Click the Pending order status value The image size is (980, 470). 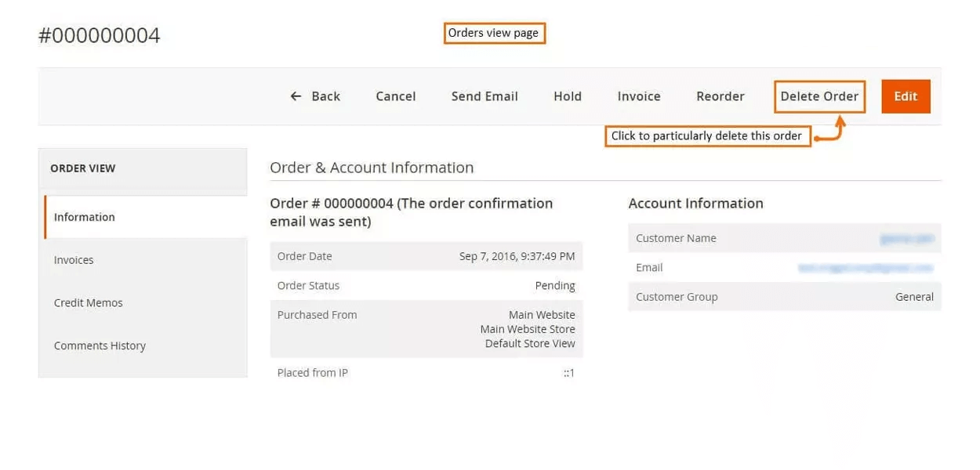pos(554,286)
